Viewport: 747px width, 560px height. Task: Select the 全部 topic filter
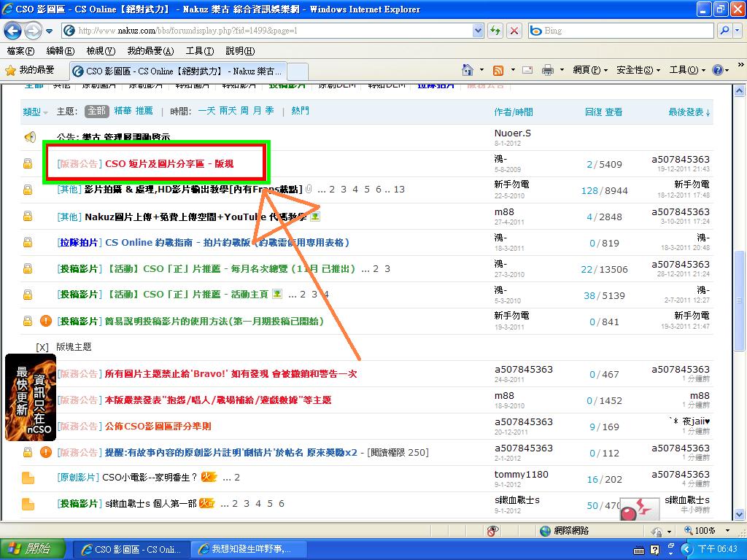pos(96,111)
